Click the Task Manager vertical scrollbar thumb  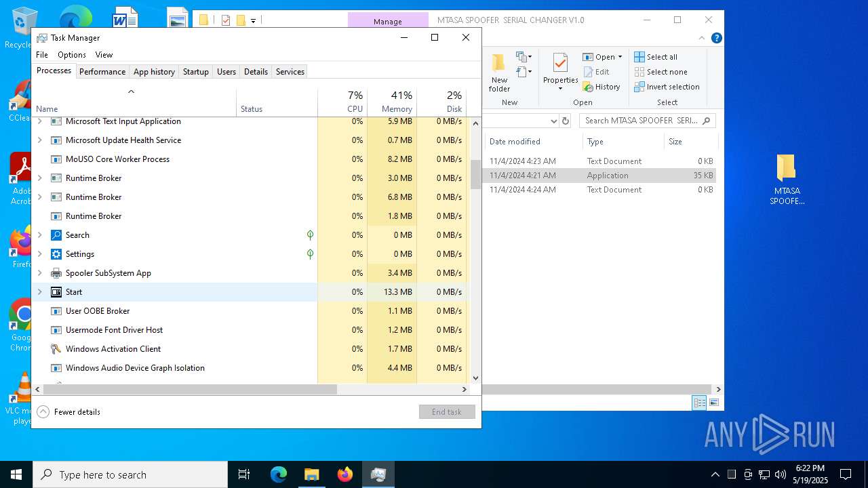click(x=475, y=174)
